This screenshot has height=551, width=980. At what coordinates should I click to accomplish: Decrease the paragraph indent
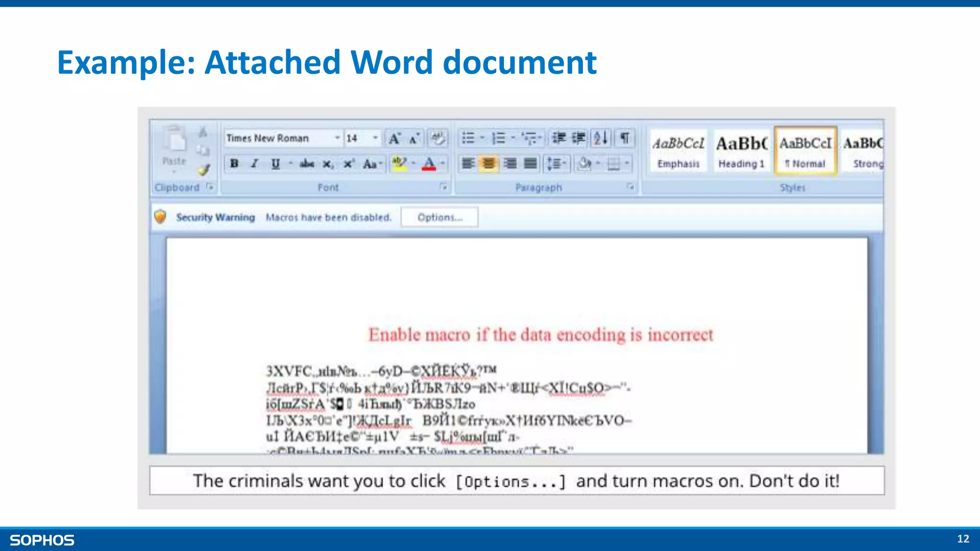(x=558, y=138)
